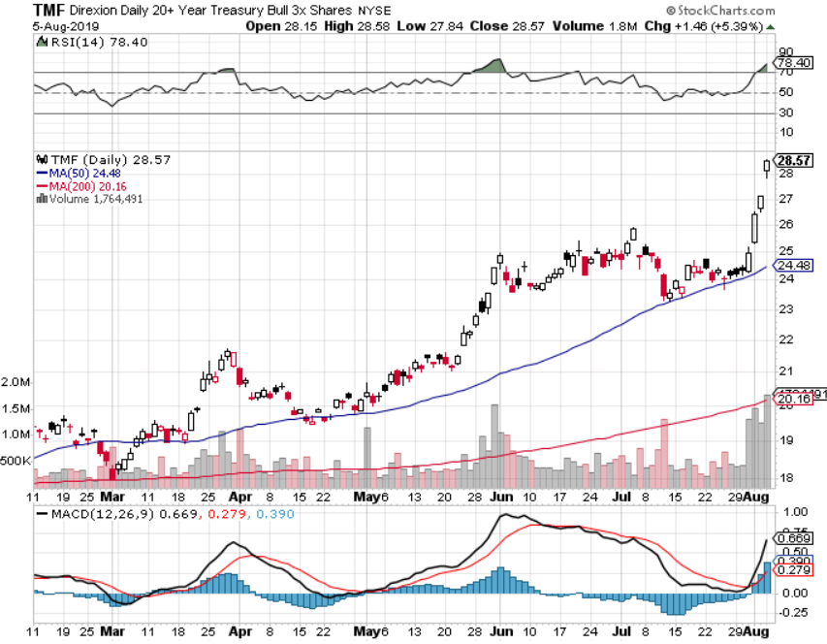This screenshot has height=644, width=827.
Task: Click the -0.25 label on the MACD axis
Action: click(x=794, y=613)
